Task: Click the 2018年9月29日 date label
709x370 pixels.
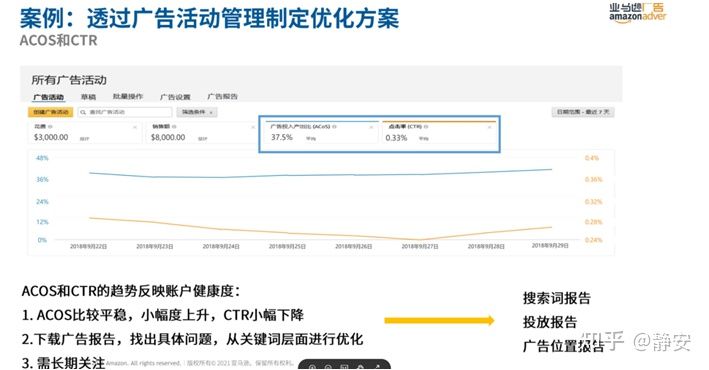Action: click(x=550, y=246)
